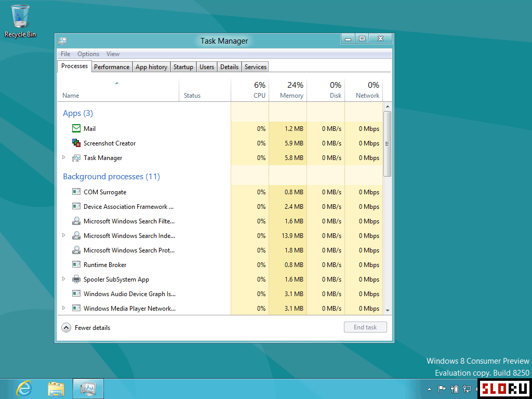Click the COM Surrogate process name
The image size is (532, 399).
tap(105, 192)
